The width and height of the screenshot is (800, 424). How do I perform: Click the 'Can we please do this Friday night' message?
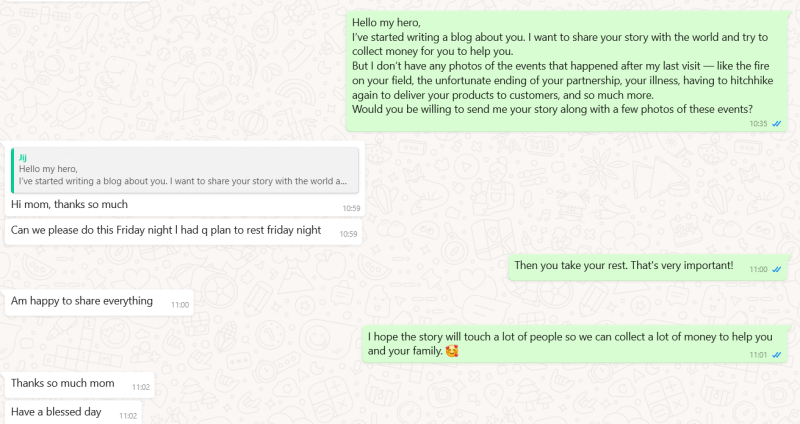click(166, 230)
